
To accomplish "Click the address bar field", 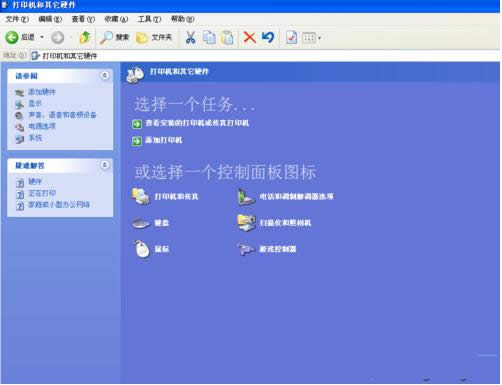I will pyautogui.click(x=264, y=56).
